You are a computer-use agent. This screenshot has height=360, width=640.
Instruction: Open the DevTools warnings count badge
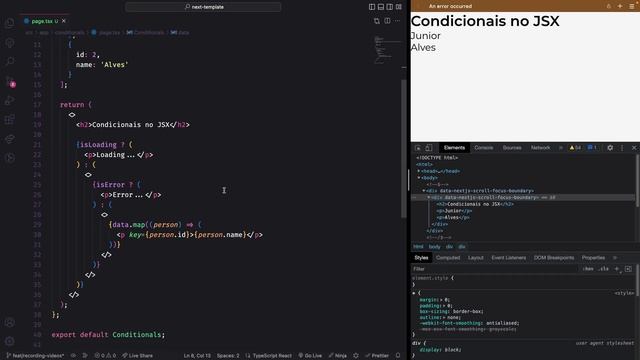click(575, 148)
